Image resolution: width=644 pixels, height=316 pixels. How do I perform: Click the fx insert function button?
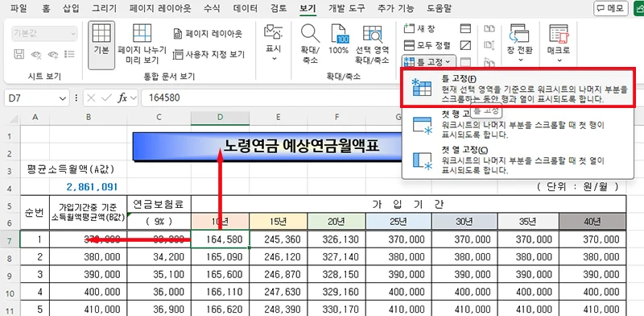click(x=122, y=98)
